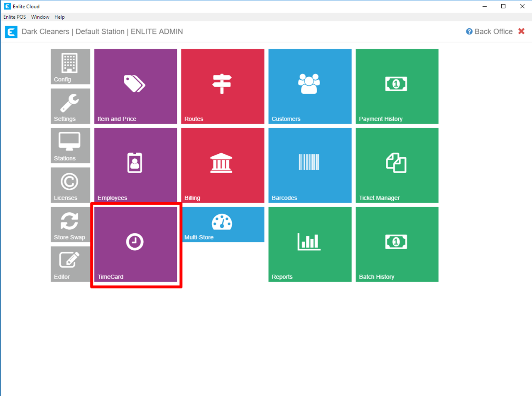Open the Window menu
This screenshot has height=396, width=532.
coord(40,17)
